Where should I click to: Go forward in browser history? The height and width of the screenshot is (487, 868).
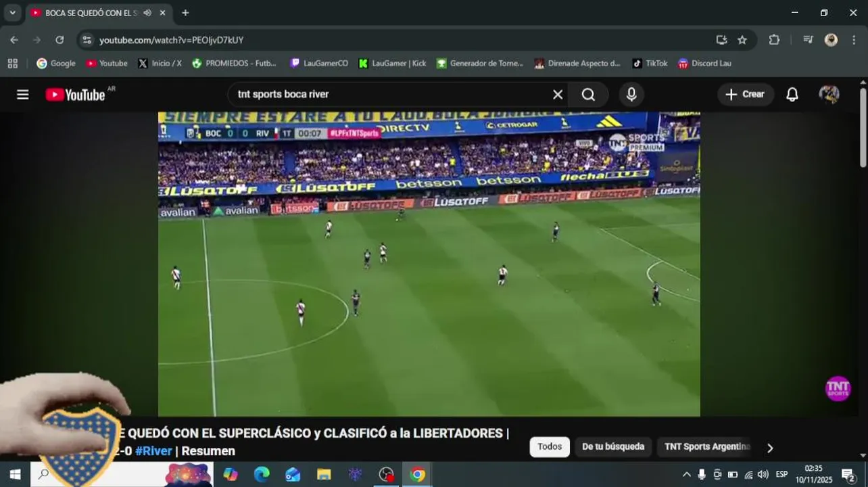point(37,40)
